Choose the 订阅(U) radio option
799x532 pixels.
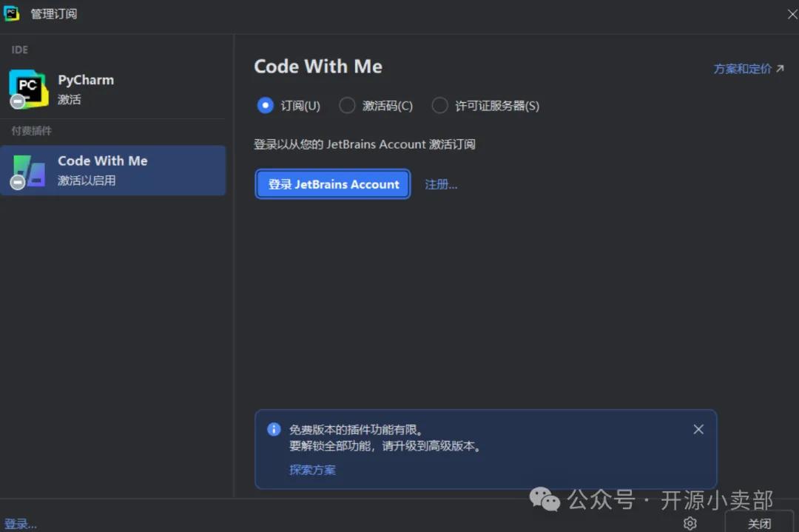coord(289,106)
